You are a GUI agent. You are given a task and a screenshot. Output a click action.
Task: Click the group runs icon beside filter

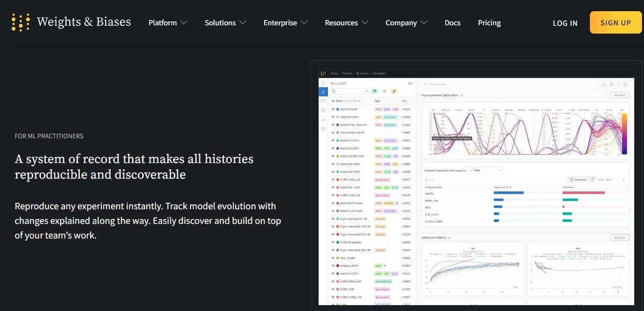tap(384, 92)
